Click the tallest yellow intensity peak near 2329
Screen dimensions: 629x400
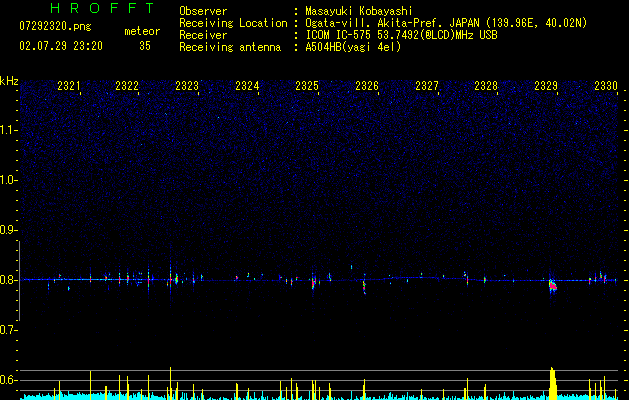[x=553, y=384]
